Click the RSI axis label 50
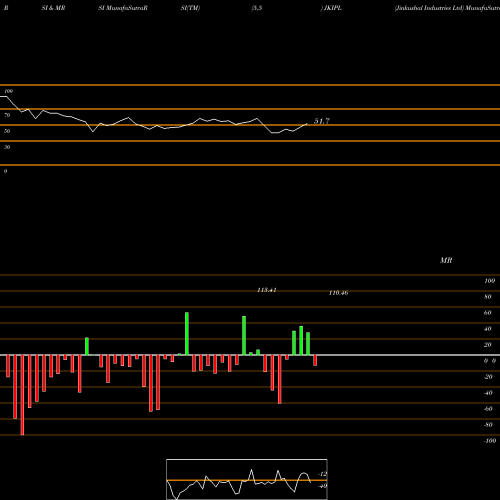This screenshot has height=500, width=500. coord(7,131)
